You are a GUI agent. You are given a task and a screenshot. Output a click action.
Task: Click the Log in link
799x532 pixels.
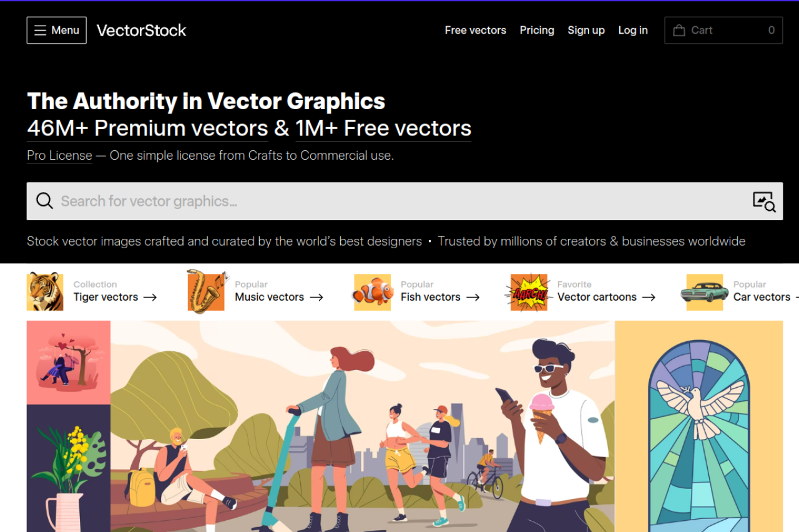tap(633, 30)
